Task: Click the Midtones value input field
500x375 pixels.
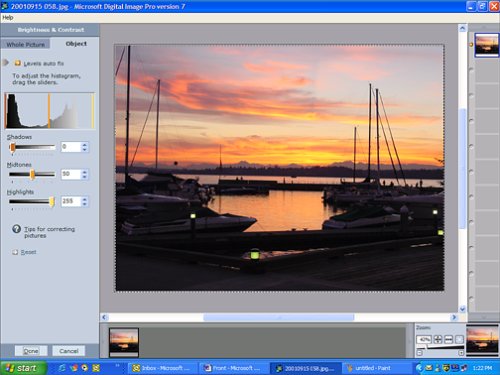Action: tap(71, 174)
